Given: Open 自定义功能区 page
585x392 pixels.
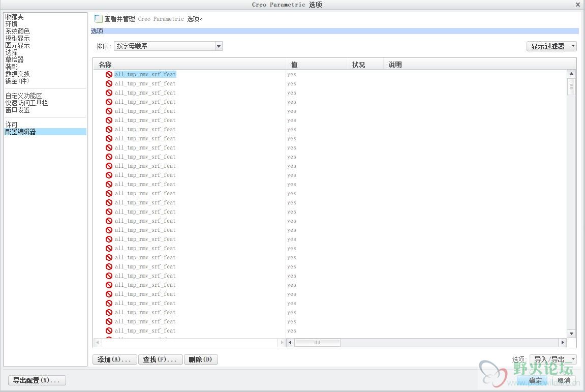Looking at the screenshot, I should click(23, 96).
